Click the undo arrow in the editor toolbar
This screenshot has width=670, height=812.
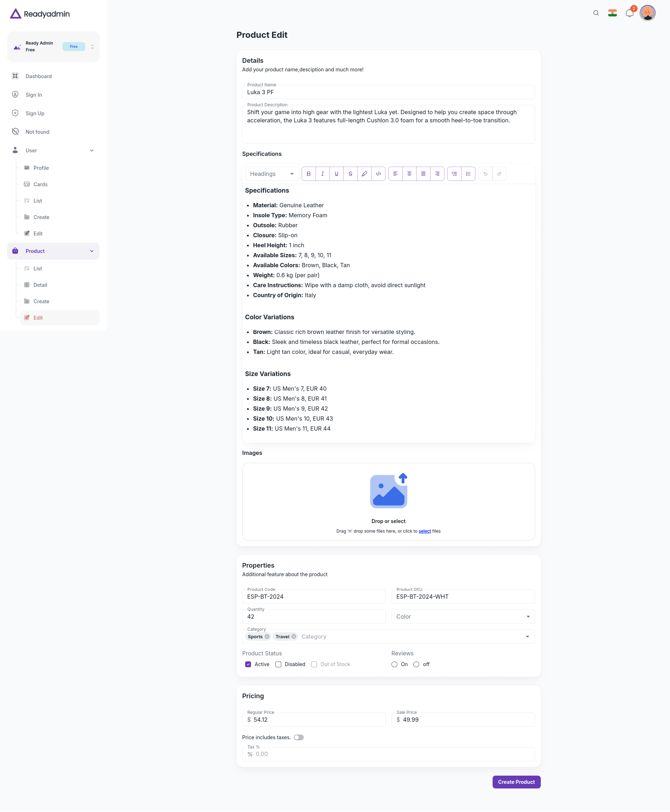485,174
